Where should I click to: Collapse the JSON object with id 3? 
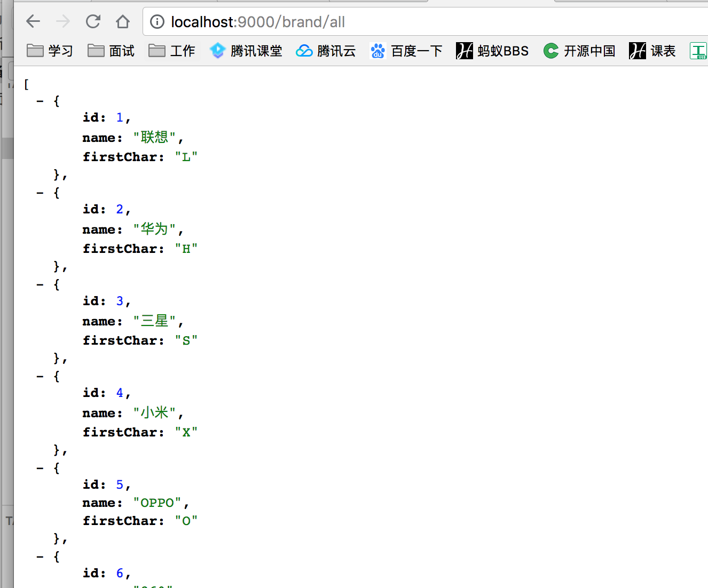40,284
